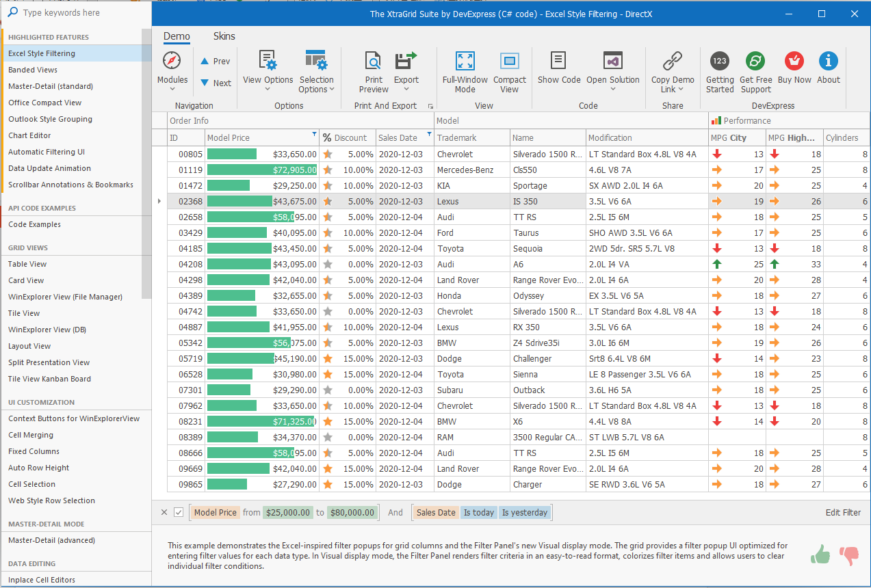871x588 pixels.
Task: Go to the previous demo with Prev
Action: [215, 62]
